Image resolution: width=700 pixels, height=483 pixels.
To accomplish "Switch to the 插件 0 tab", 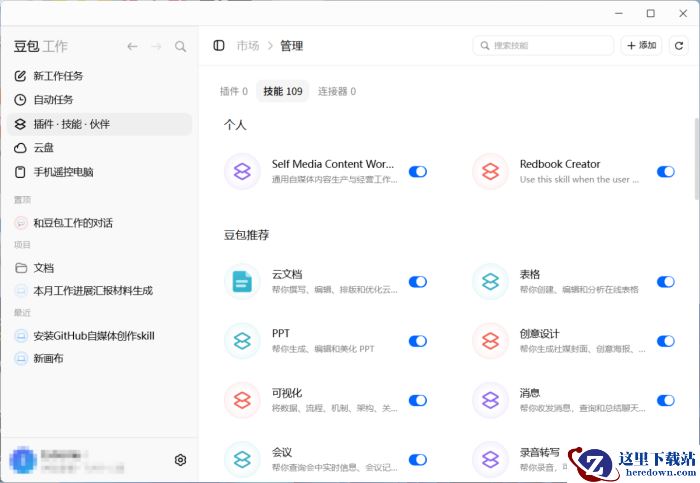I will (x=233, y=92).
